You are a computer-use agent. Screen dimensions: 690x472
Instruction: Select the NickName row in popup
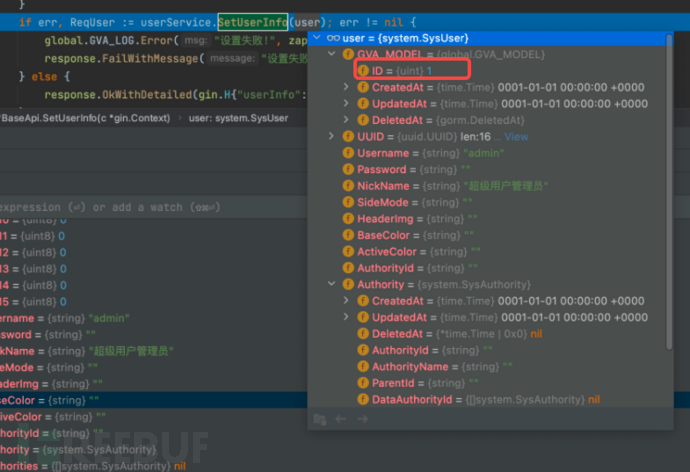click(450, 186)
